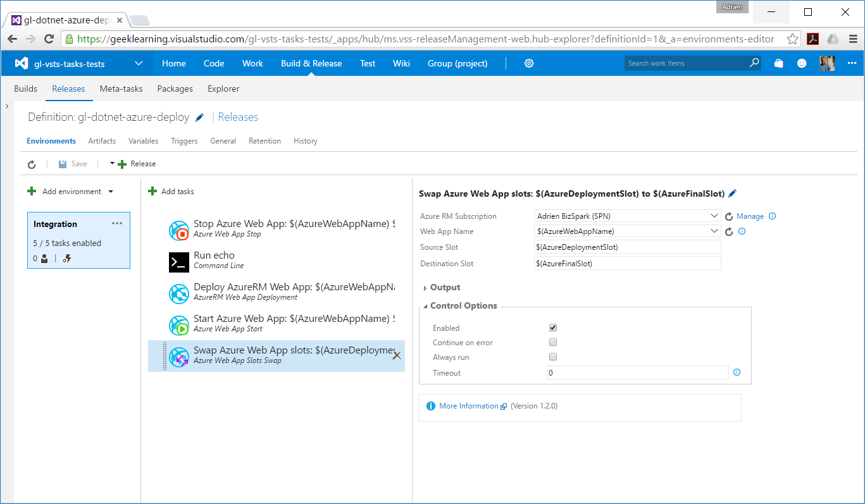Click the pencil icon beside definition name
Viewport: 865px width, 504px height.
pos(200,117)
